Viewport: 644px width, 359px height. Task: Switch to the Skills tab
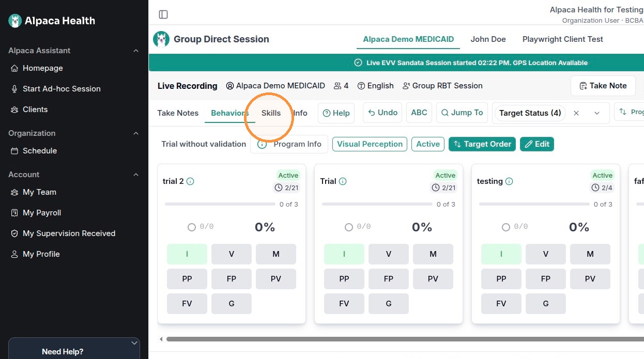271,113
